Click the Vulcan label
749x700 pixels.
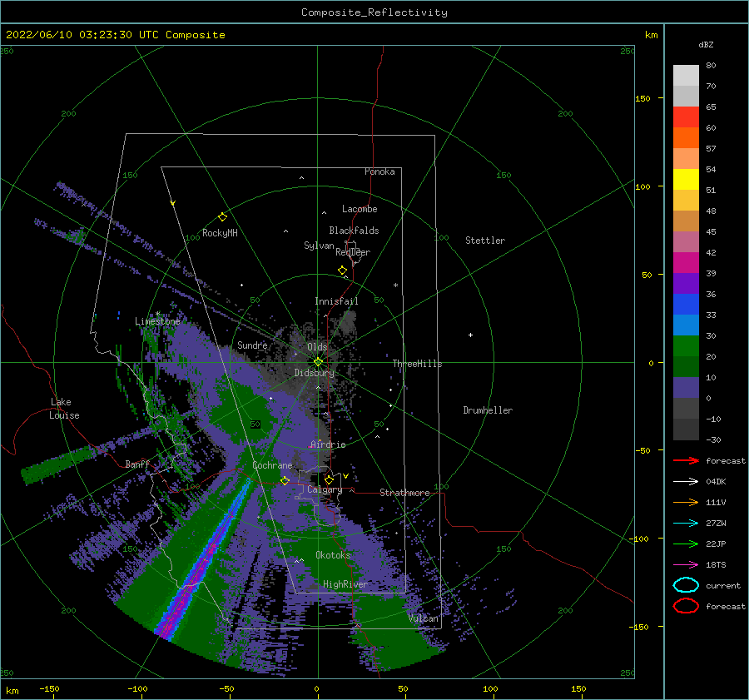tap(424, 618)
